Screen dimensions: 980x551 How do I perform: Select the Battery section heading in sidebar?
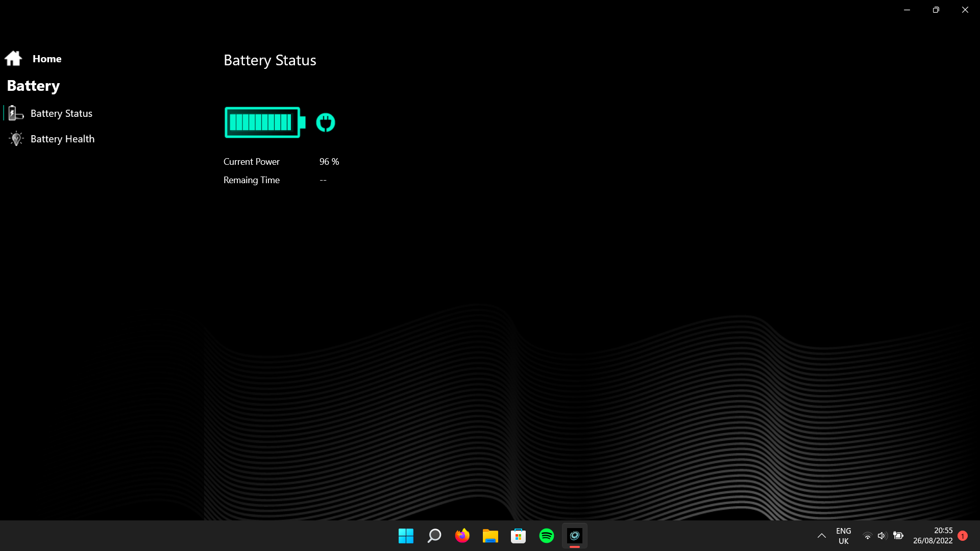pos(33,86)
